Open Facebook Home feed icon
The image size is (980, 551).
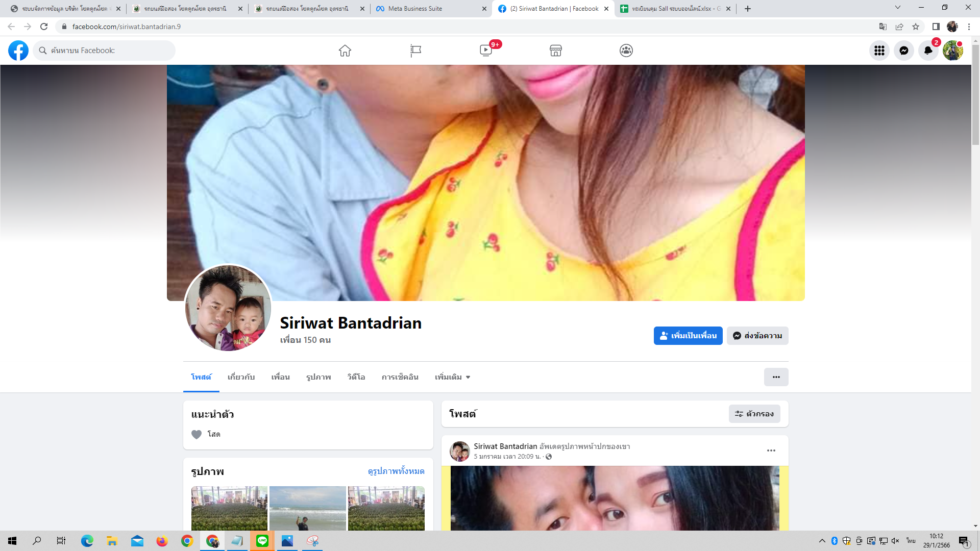pyautogui.click(x=345, y=51)
